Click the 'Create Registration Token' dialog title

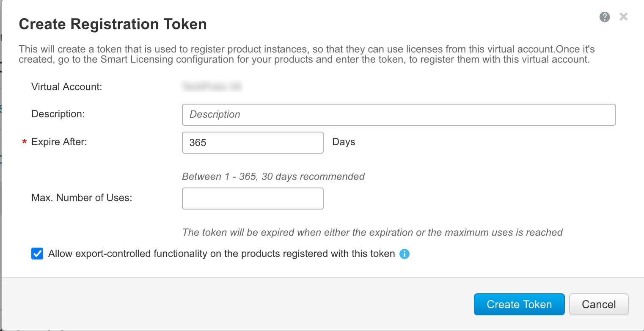[x=113, y=24]
